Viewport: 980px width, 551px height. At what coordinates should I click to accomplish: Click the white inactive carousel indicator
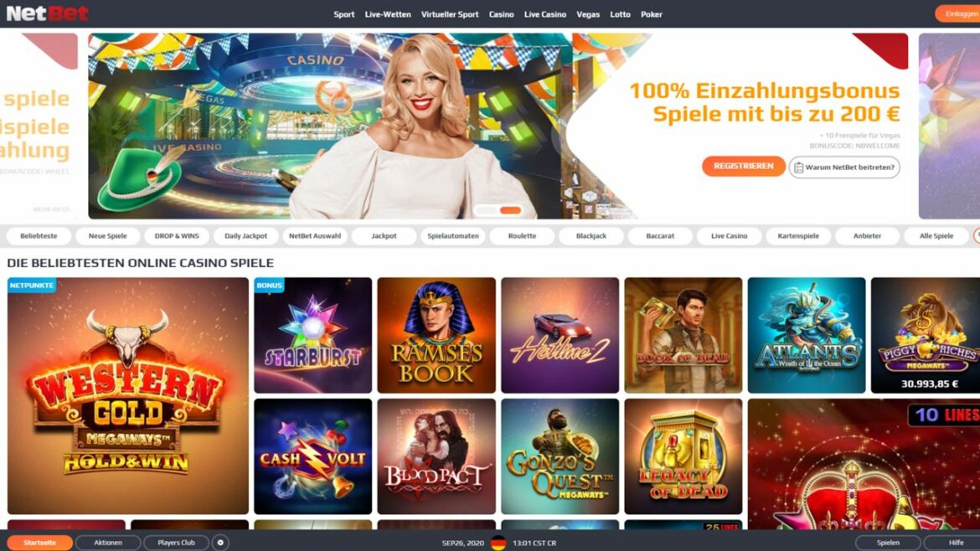tap(486, 210)
